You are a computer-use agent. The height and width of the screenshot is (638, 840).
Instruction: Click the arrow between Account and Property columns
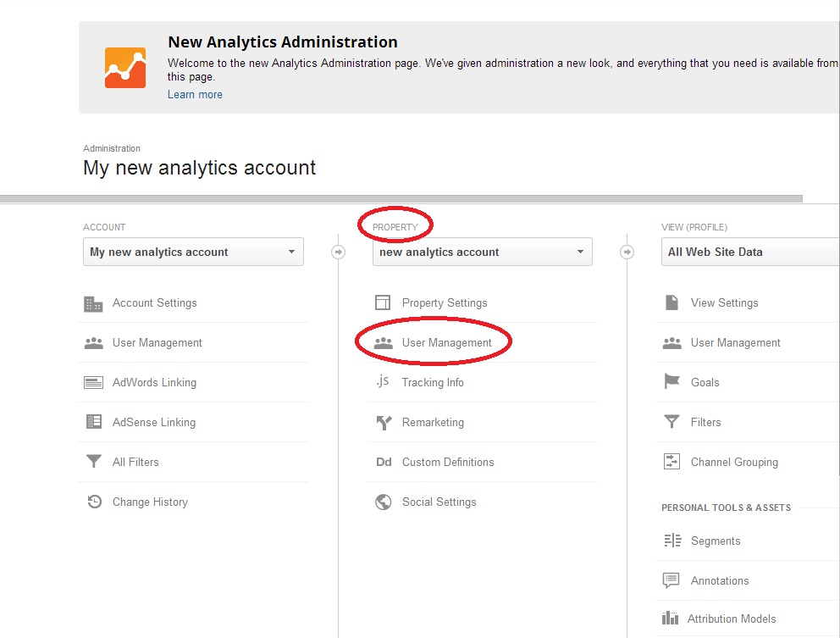pyautogui.click(x=338, y=252)
